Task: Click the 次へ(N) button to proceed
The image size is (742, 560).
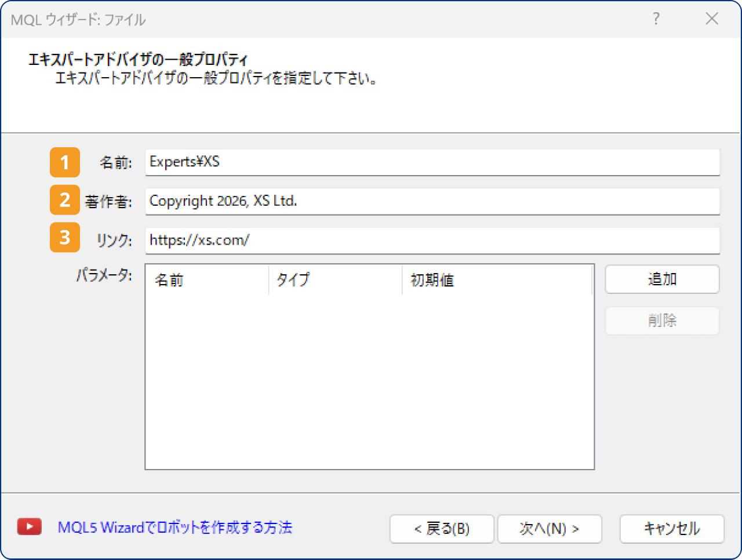Action: click(x=550, y=529)
